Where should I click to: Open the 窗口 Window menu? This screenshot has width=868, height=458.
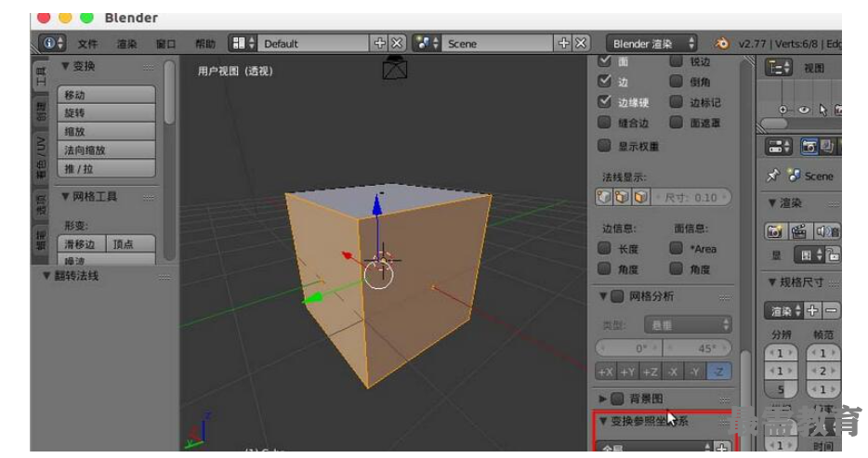pyautogui.click(x=165, y=44)
